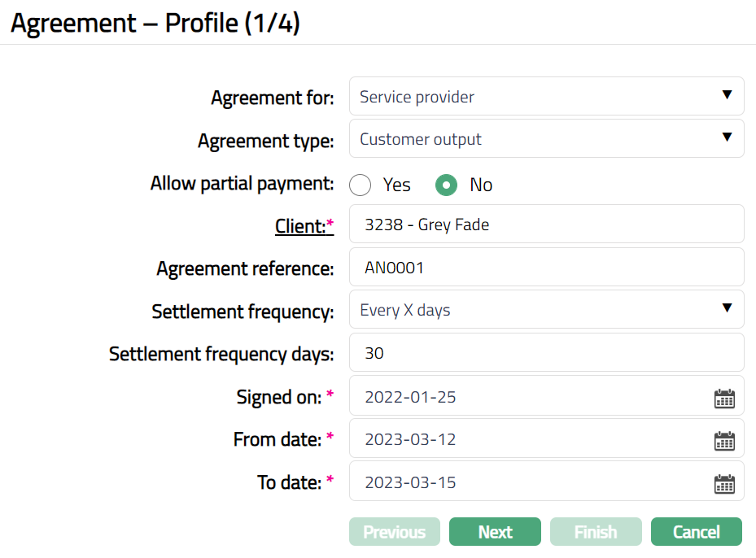The image size is (756, 558).
Task: Click the Next button
Action: (495, 532)
